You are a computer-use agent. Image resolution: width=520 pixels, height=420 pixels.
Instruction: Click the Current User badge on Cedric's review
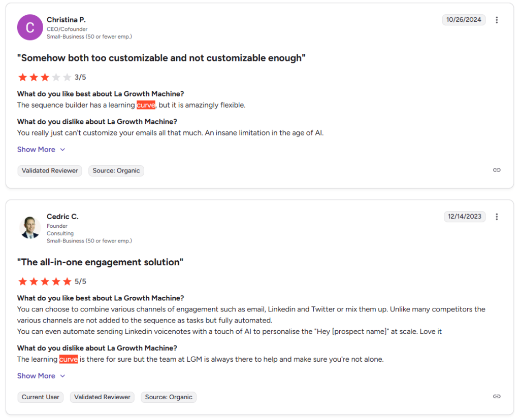40,397
